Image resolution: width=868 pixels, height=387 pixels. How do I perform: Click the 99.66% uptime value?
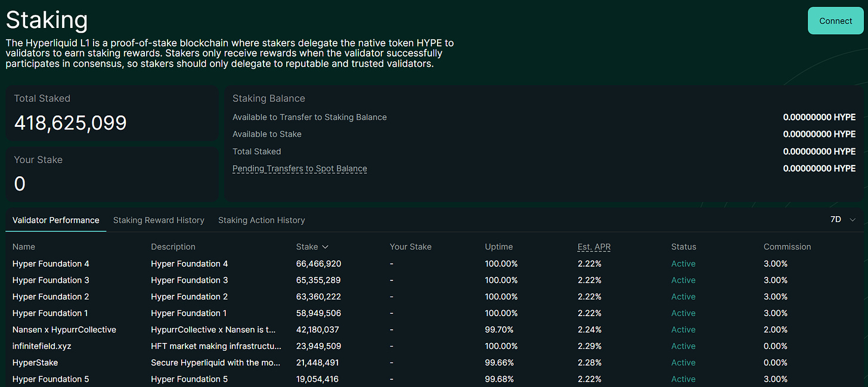499,363
